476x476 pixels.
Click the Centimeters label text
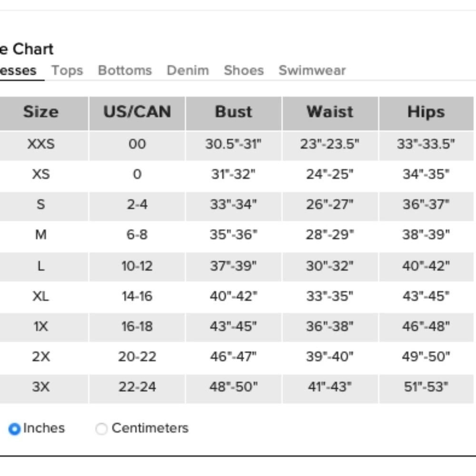pyautogui.click(x=150, y=428)
